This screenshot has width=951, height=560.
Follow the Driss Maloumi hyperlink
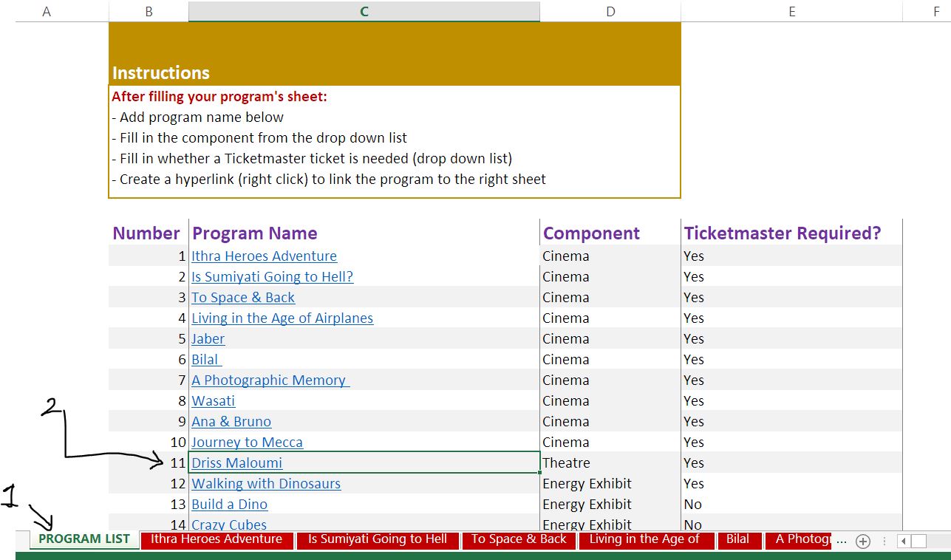[236, 463]
